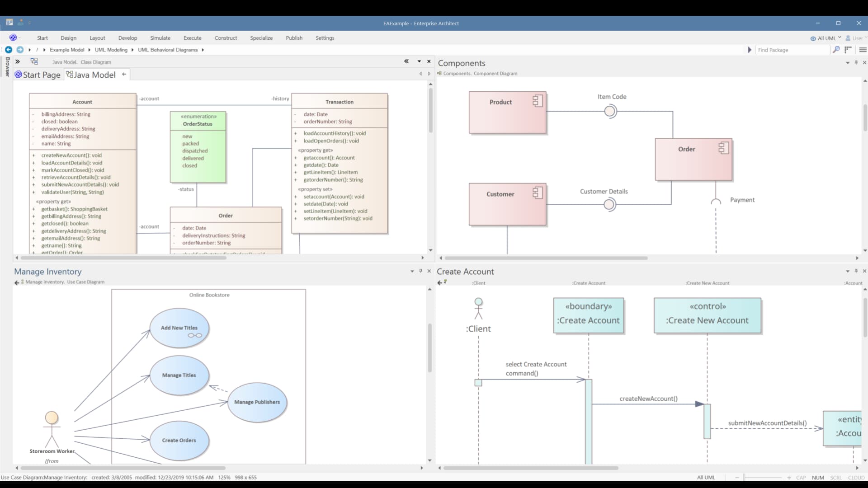Screen dimensions: 868x488
Task: Close the Manage Inventory panel
Action: 429,271
